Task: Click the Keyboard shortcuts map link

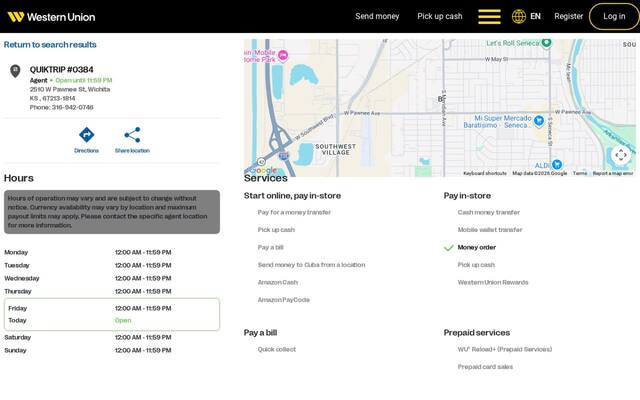Action: coord(485,173)
